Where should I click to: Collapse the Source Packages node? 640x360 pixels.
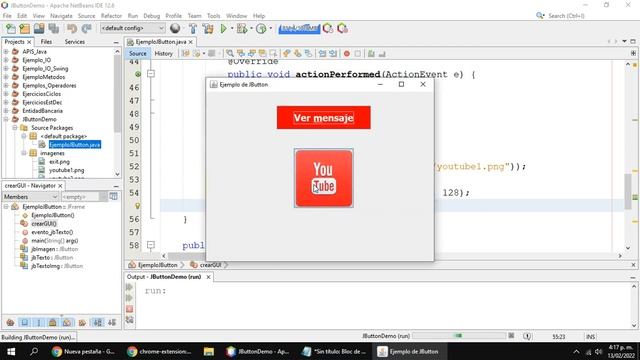[15, 128]
